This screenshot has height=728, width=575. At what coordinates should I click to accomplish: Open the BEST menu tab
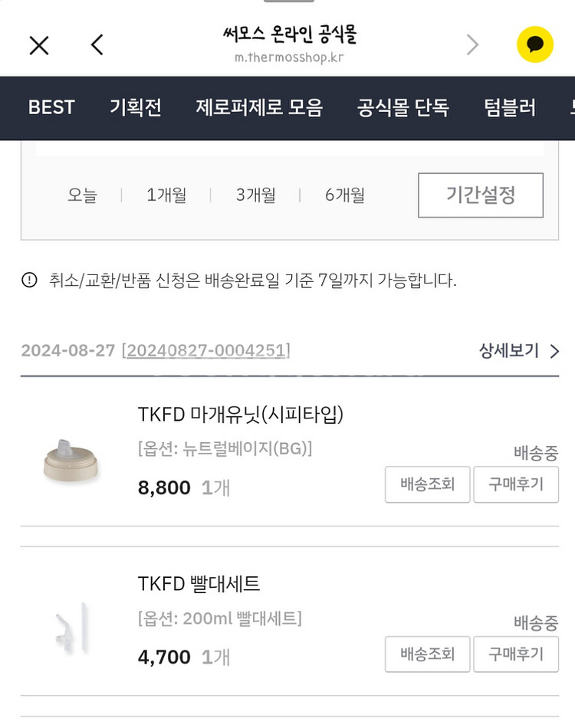coord(51,108)
